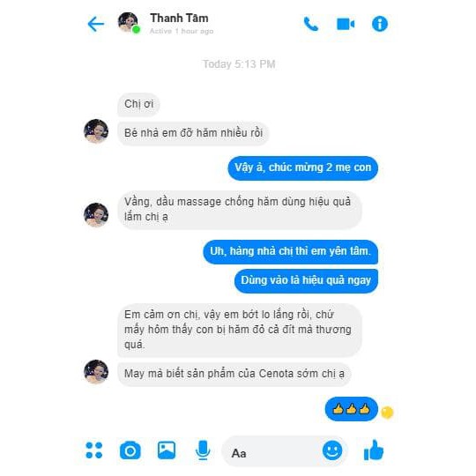Start a voice call with Thanh Tâm
Screen dimensions: 476x476
tap(311, 24)
